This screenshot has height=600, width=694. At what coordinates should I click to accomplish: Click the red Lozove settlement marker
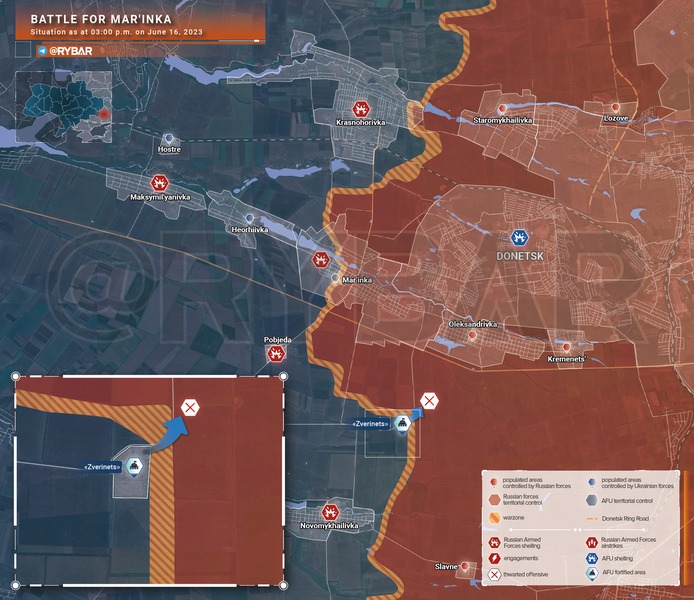(615, 108)
